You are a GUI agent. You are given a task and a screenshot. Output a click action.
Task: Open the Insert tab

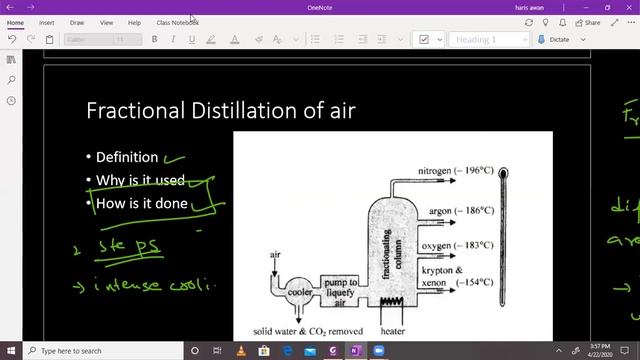tap(47, 23)
